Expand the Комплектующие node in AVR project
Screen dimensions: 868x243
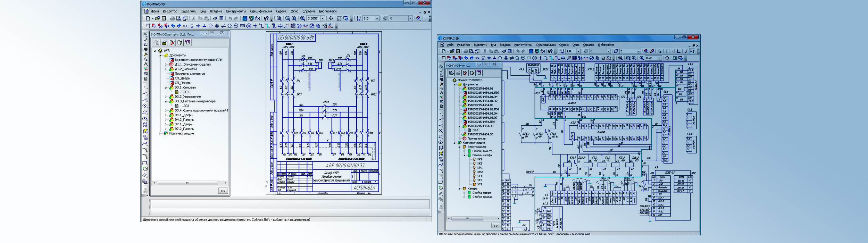pos(160,134)
